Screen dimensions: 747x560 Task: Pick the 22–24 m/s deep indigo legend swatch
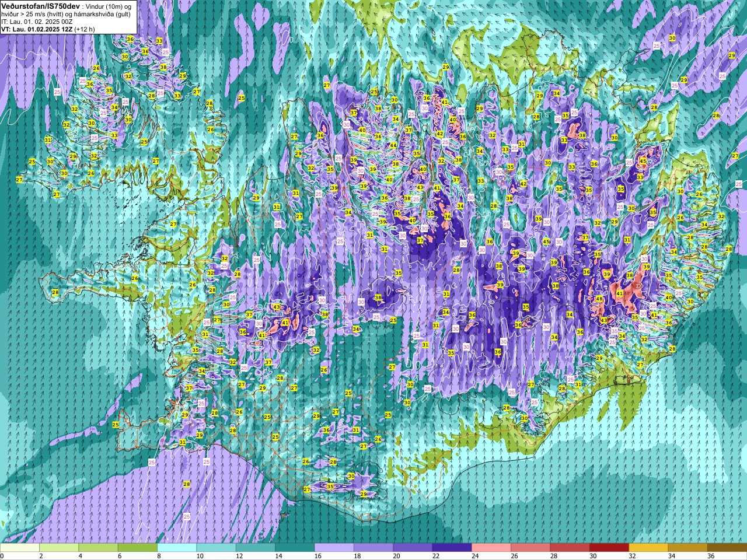[x=451, y=548]
